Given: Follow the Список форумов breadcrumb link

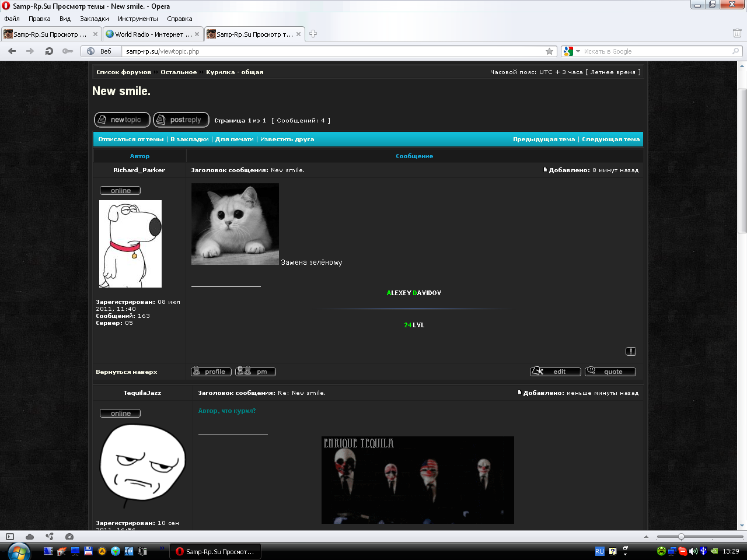Looking at the screenshot, I should 124,72.
